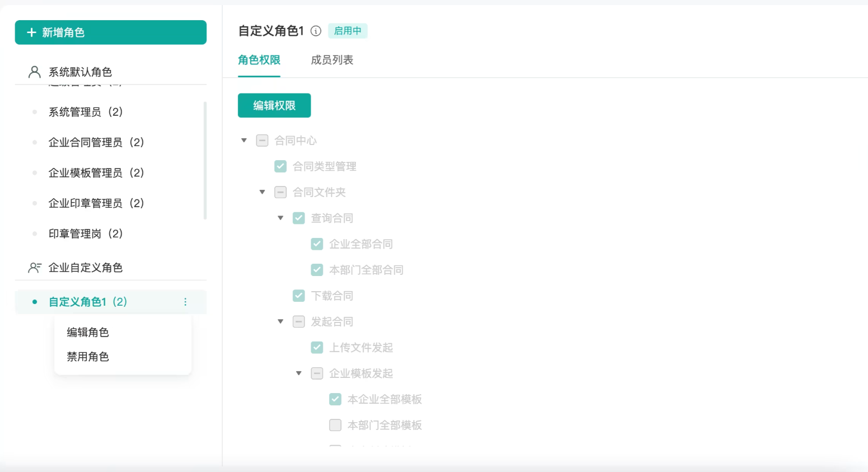
Task: Uncheck the 本企业全部模板 checkbox
Action: tap(335, 399)
